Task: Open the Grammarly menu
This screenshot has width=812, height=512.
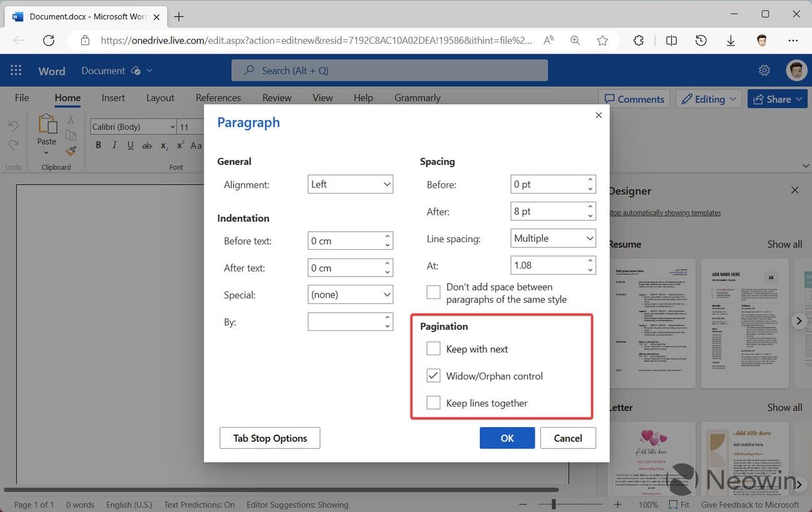Action: point(417,97)
